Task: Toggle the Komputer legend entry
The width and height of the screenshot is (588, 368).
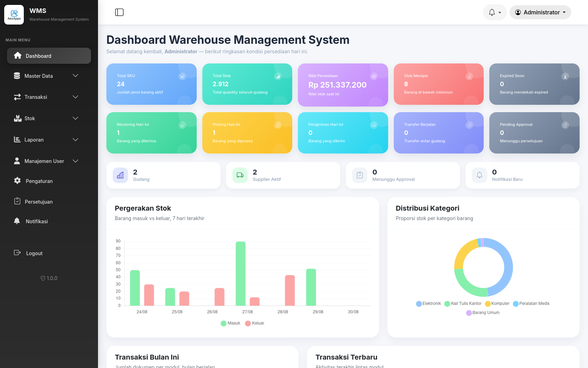Action: 497,304
